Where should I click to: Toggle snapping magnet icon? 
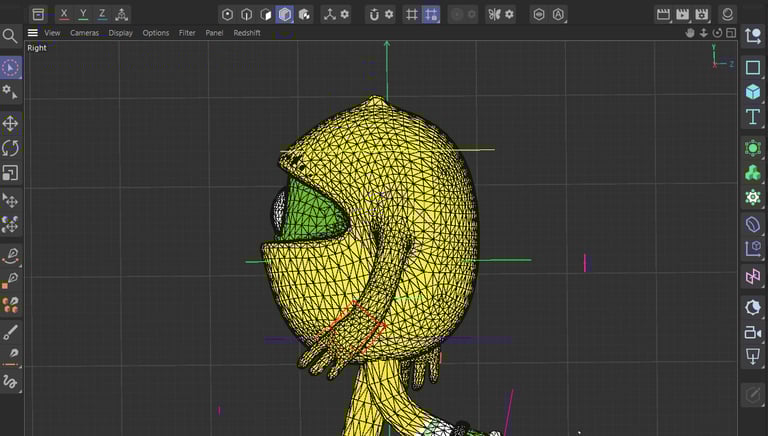tap(374, 14)
